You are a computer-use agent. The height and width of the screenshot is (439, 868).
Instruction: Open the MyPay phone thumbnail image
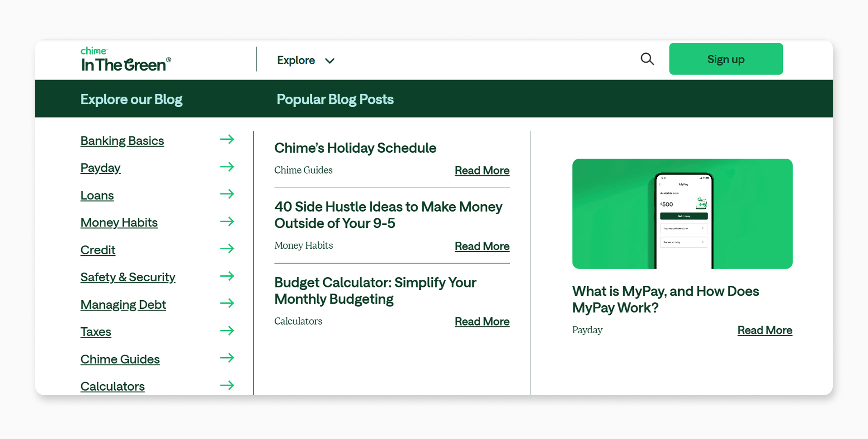click(682, 214)
